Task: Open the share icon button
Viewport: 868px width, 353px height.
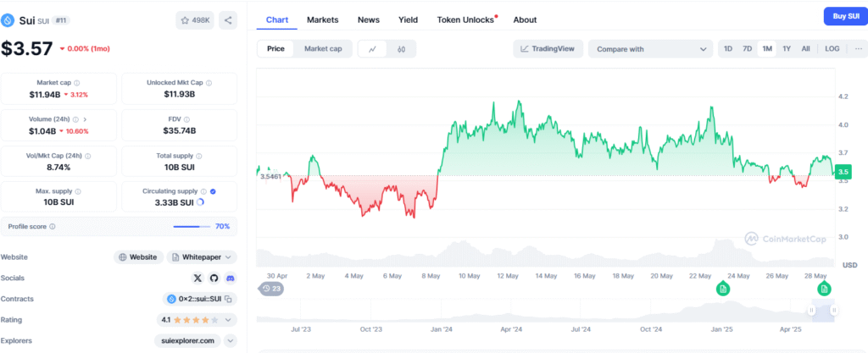Action: click(228, 20)
